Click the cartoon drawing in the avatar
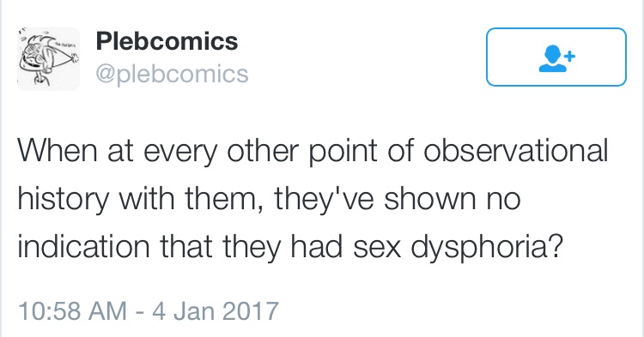Viewport: 644px width, 337px height. pos(48,59)
